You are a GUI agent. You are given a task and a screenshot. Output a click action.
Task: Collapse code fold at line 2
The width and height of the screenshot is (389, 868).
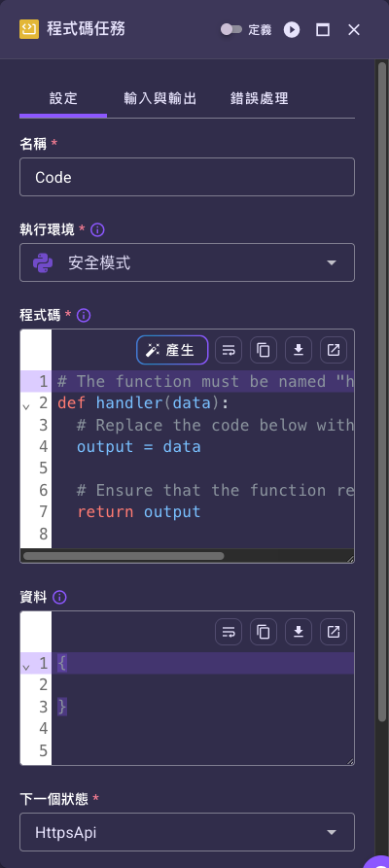coord(25,407)
